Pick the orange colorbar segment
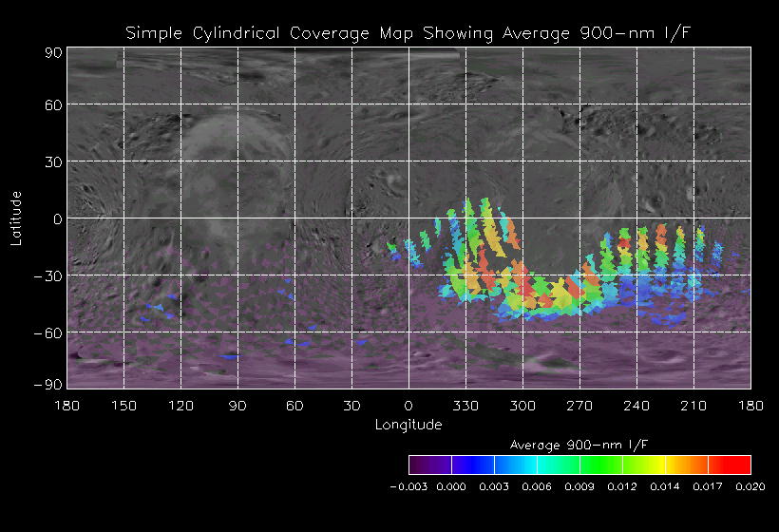The image size is (779, 532). 687,465
